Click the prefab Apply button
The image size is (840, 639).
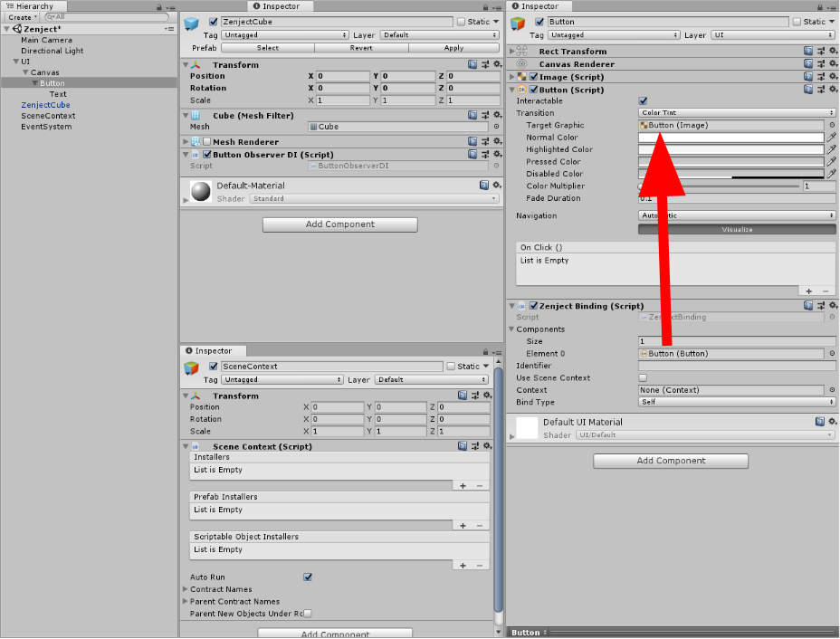pos(453,48)
